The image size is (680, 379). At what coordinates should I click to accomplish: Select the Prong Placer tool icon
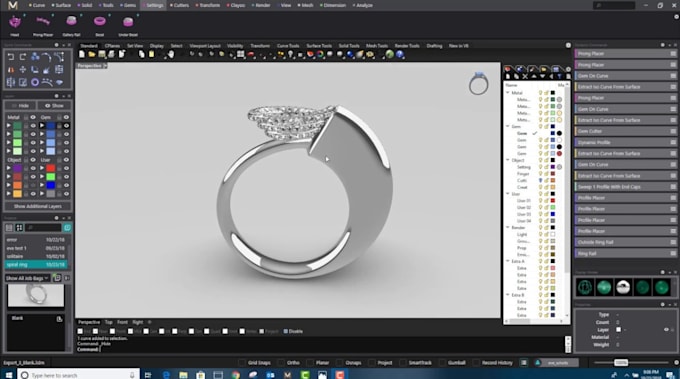42,21
